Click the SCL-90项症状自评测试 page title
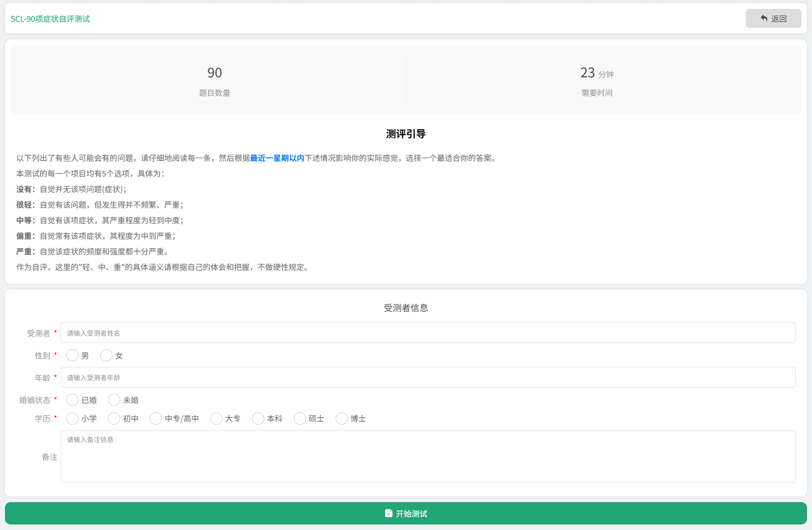 [50, 19]
